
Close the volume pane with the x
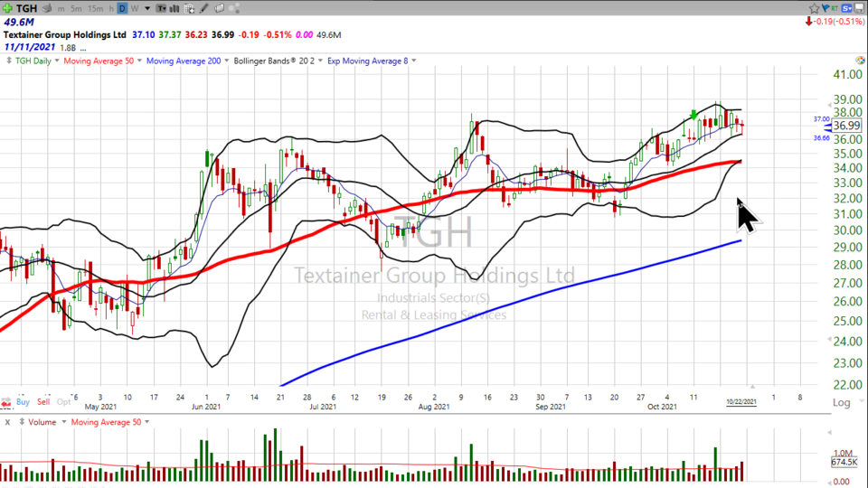pos(6,422)
